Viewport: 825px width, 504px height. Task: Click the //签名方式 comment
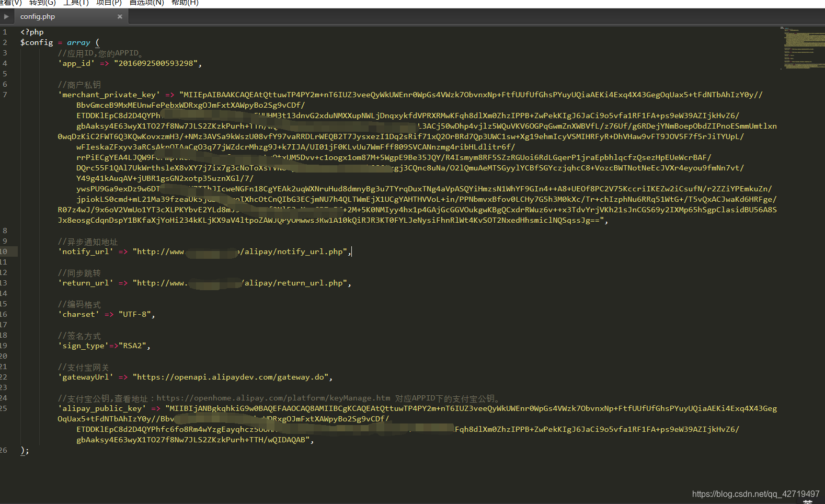(79, 336)
